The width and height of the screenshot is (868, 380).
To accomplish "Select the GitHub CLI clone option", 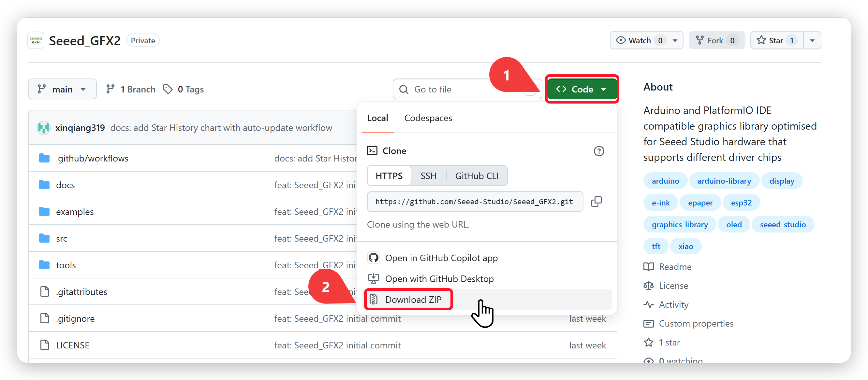I will point(477,176).
